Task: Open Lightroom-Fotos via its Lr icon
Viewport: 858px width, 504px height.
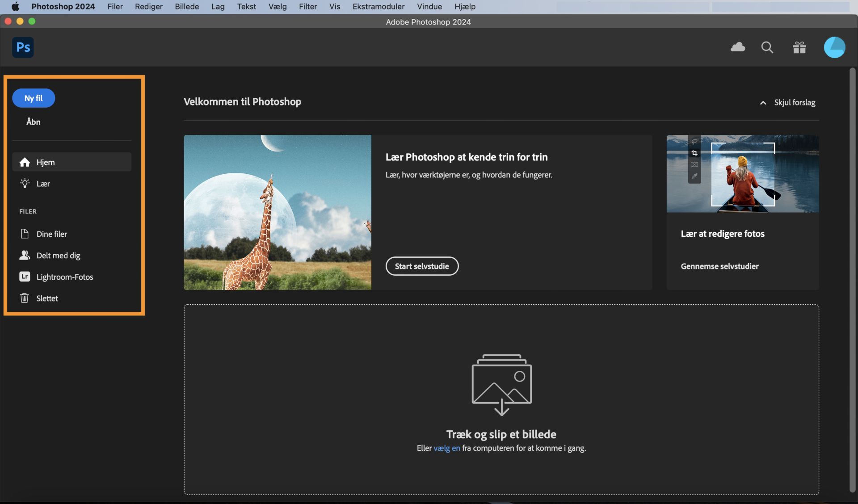Action: pyautogui.click(x=25, y=277)
